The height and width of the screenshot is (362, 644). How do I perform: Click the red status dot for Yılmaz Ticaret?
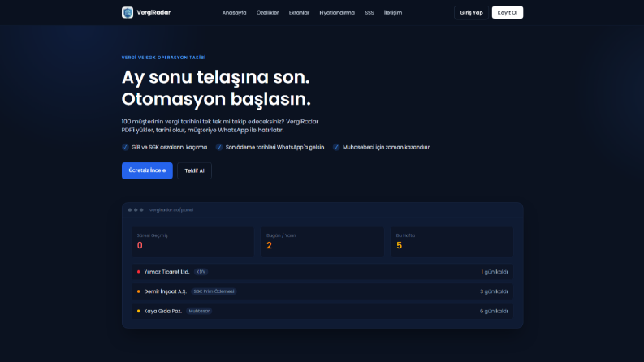coord(138,272)
